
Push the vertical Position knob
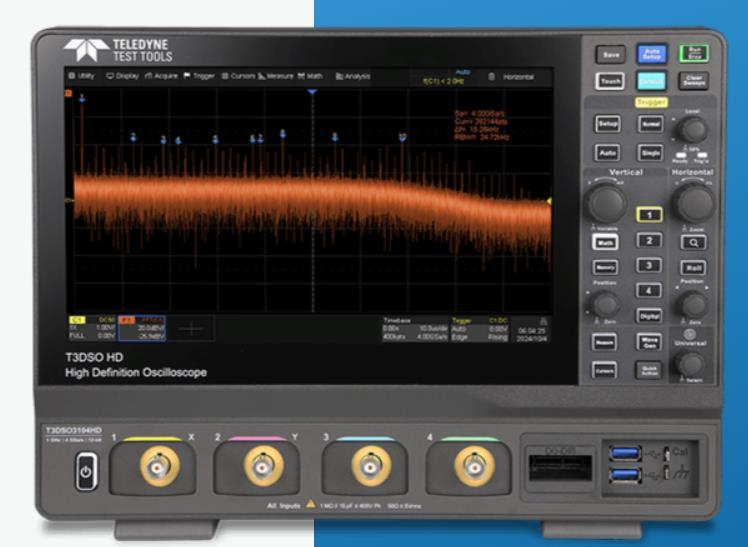(x=605, y=304)
